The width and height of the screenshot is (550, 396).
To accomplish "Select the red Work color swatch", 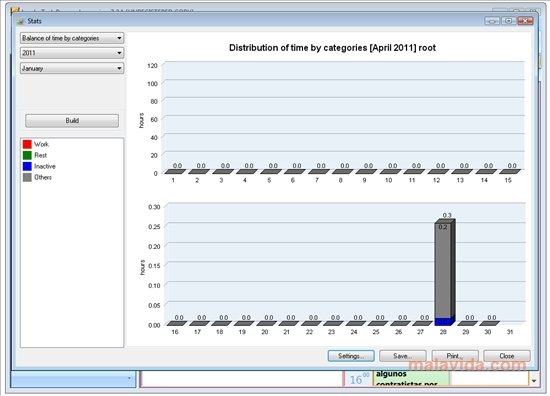I will 27,144.
